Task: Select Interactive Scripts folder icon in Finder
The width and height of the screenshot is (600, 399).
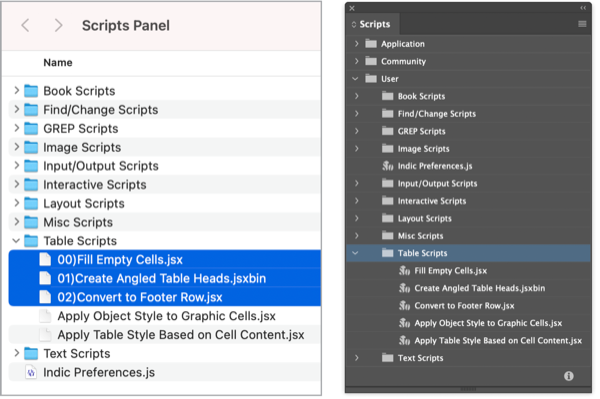Action: (x=31, y=185)
